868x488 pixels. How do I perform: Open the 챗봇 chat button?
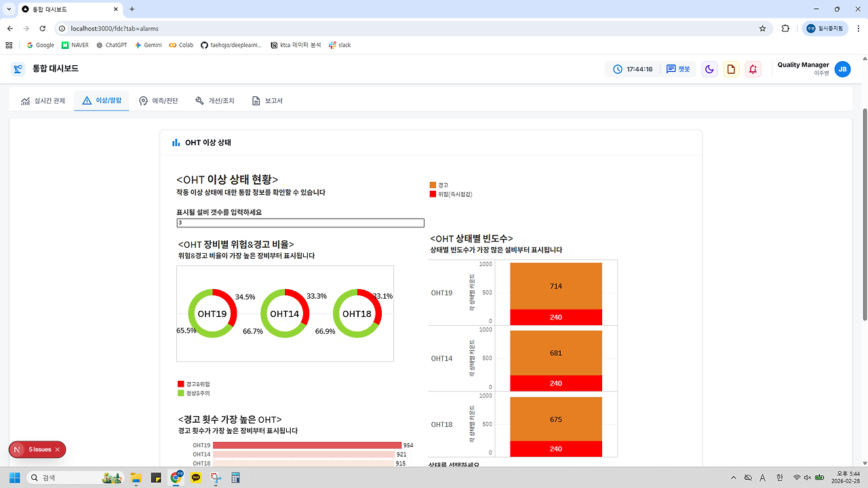coord(678,69)
